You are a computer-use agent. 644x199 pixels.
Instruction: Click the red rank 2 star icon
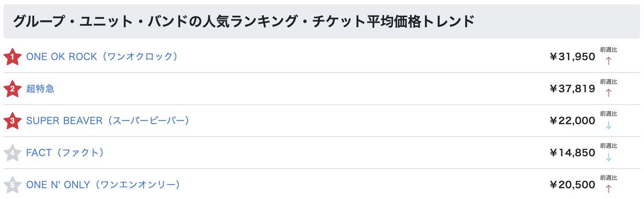pyautogui.click(x=12, y=89)
